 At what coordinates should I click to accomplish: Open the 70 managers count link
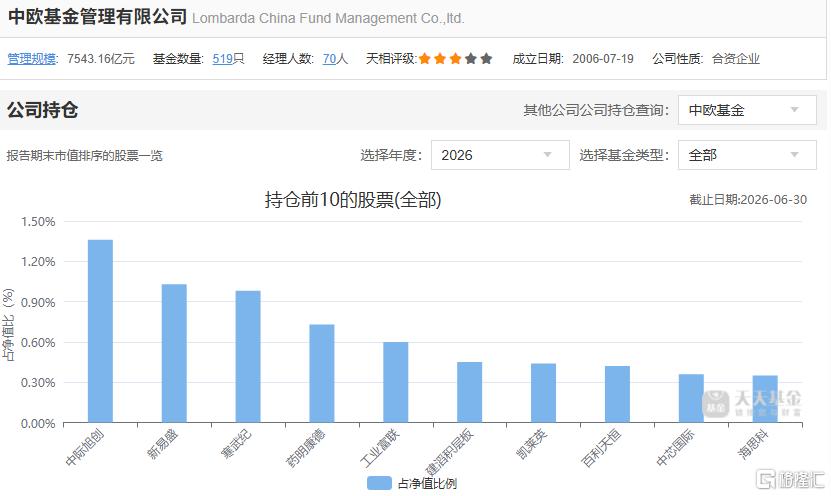coord(330,59)
